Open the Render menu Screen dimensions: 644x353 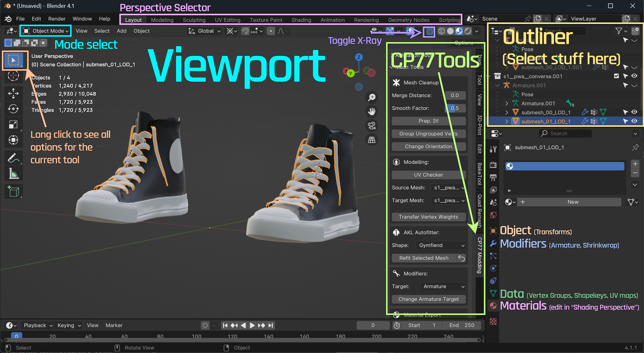coord(57,19)
